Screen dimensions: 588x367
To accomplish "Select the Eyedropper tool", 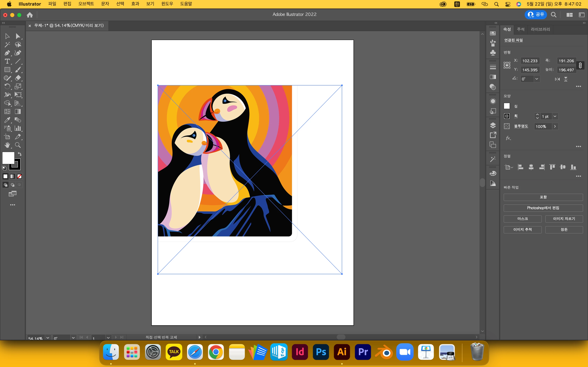I will pos(7,120).
